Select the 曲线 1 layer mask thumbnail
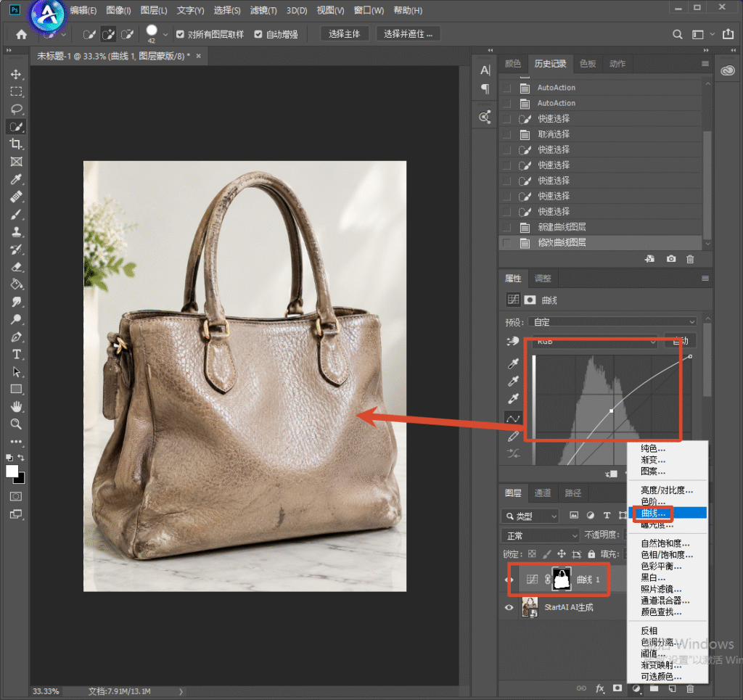 point(562,580)
